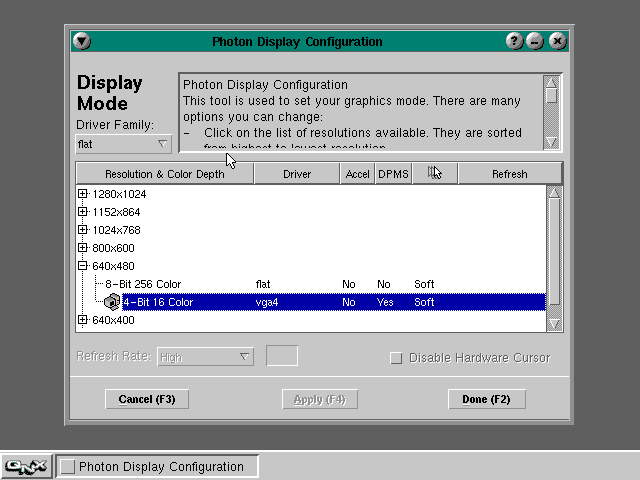
Task: Click the Resolution & Color Depth column header
Action: (165, 174)
